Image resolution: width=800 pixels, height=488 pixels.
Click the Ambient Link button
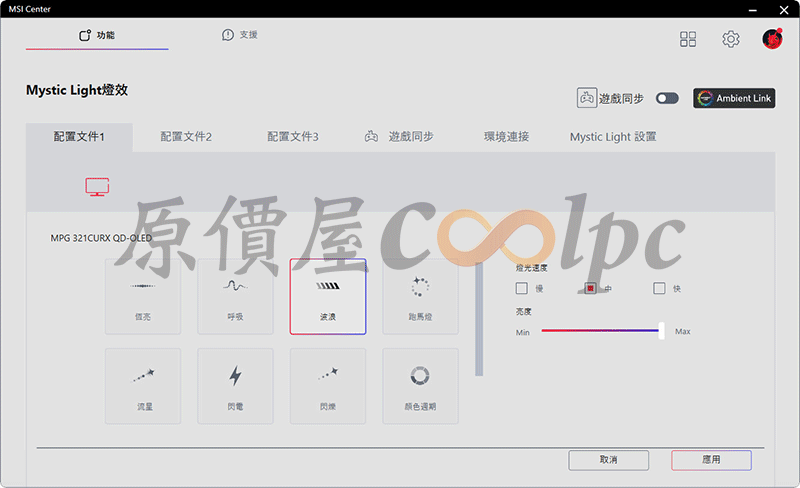734,98
